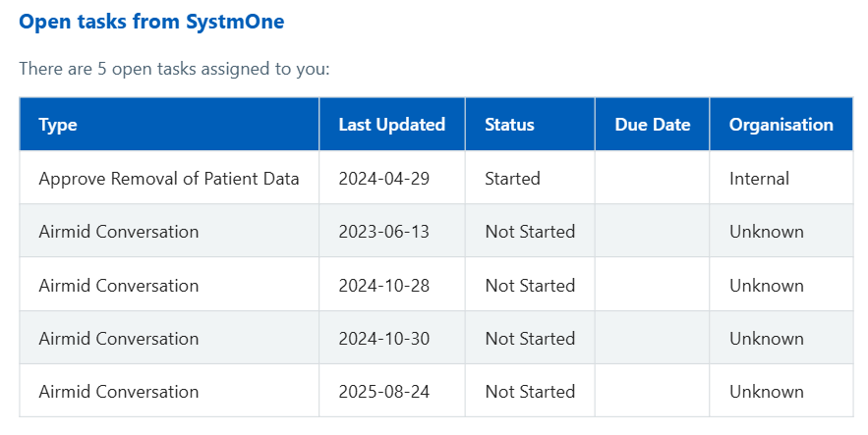Click the Status column header
The image size is (868, 435).
point(509,125)
